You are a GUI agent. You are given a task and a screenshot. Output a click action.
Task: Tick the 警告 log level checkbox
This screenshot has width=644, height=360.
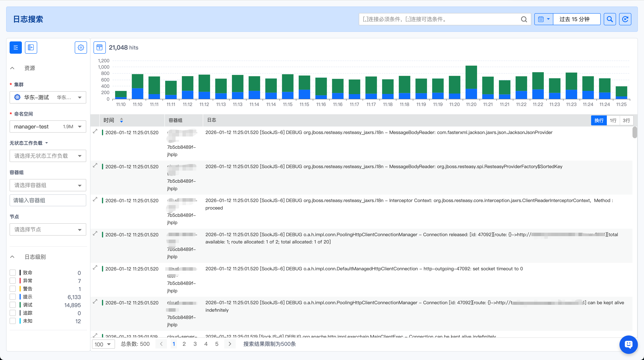(x=13, y=289)
